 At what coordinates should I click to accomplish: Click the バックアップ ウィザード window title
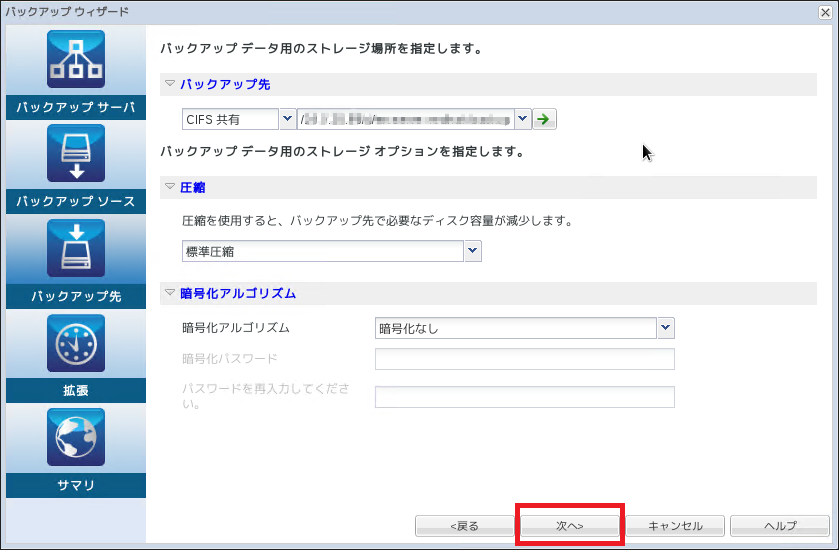coord(67,11)
